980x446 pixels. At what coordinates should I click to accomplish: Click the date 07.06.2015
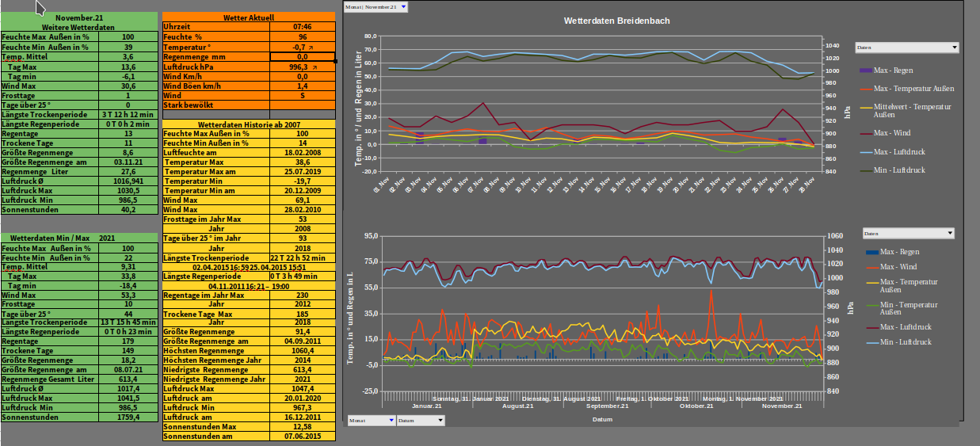coord(303,436)
